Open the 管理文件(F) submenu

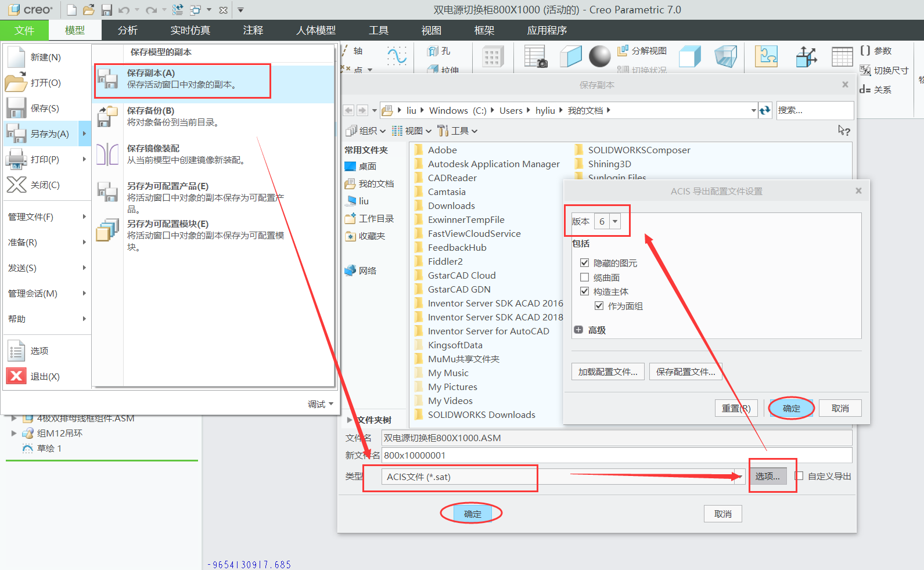point(48,217)
